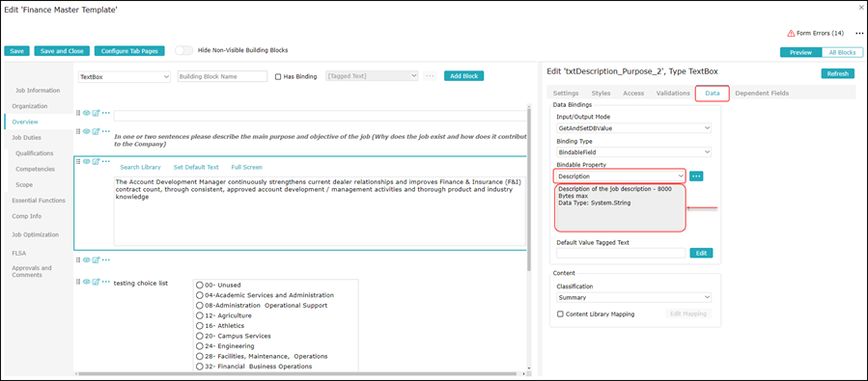Close the Edit Finance Master Template dialog
This screenshot has width=868, height=381.
(861, 7)
